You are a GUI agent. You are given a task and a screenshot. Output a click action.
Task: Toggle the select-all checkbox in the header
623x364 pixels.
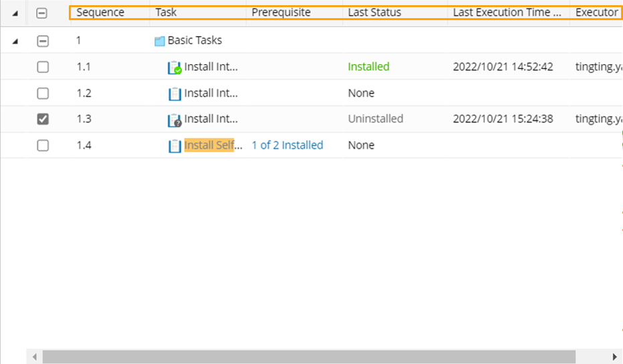pyautogui.click(x=41, y=13)
